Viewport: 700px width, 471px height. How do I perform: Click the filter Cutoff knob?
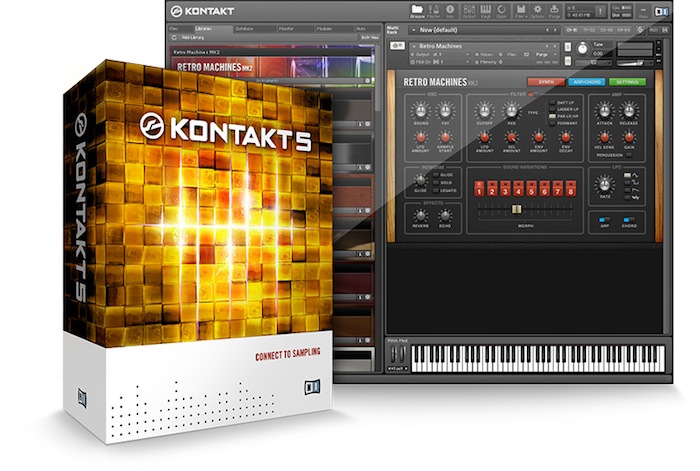click(x=484, y=110)
